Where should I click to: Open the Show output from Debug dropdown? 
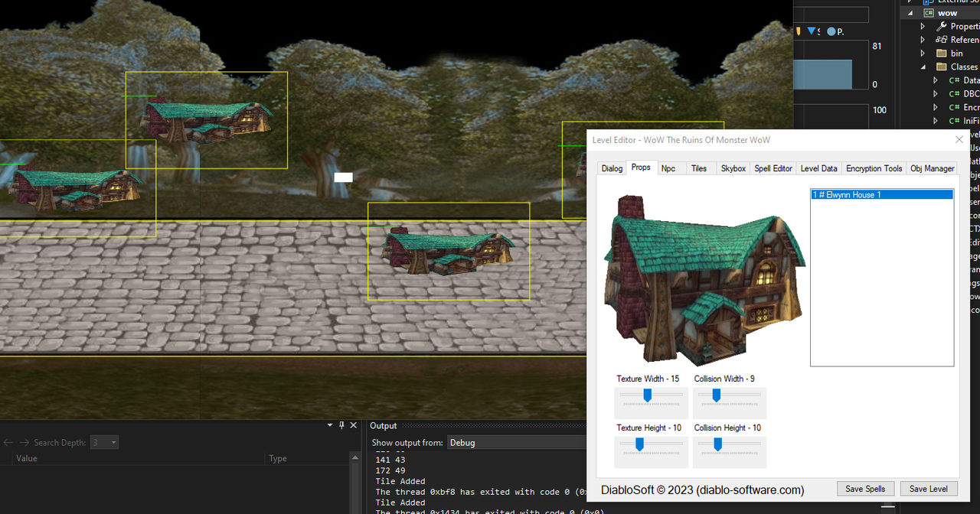point(516,442)
